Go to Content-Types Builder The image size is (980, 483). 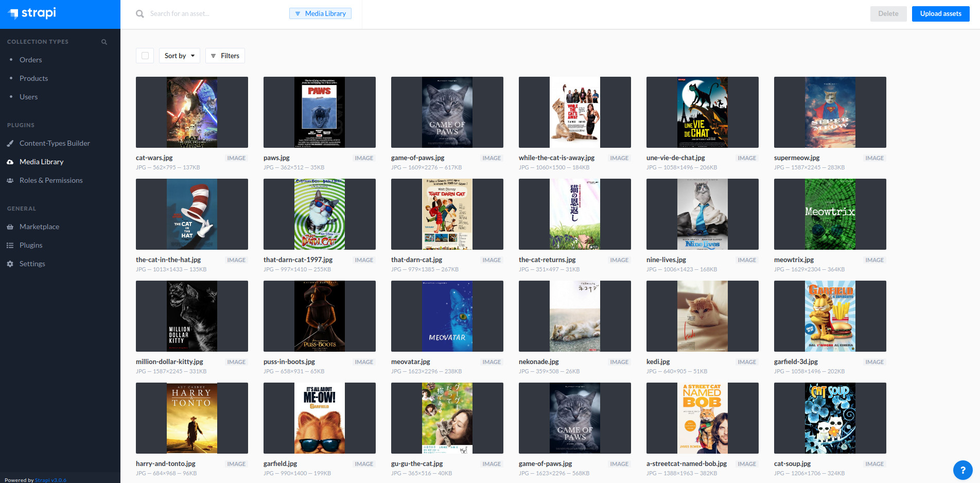click(55, 143)
